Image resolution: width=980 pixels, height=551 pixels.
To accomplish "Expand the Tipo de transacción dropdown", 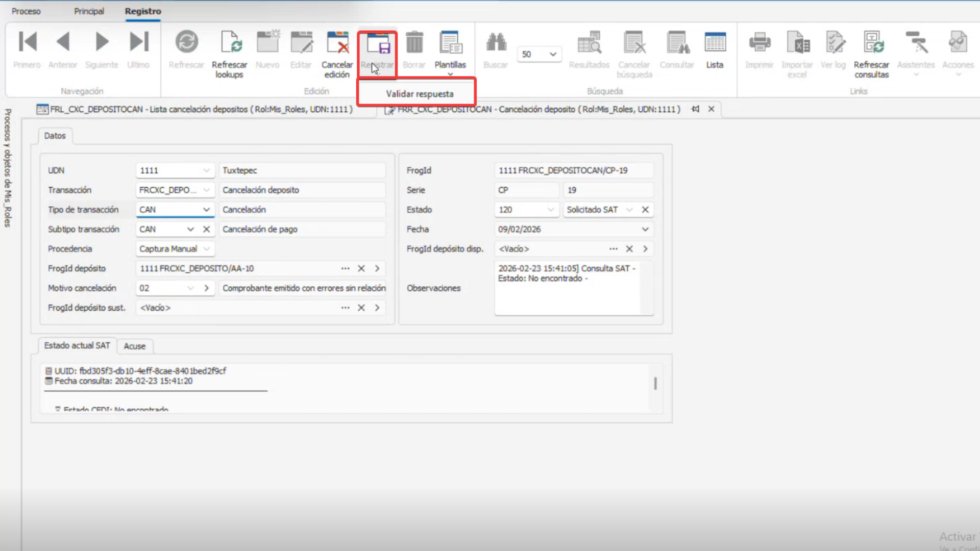I will coord(206,210).
